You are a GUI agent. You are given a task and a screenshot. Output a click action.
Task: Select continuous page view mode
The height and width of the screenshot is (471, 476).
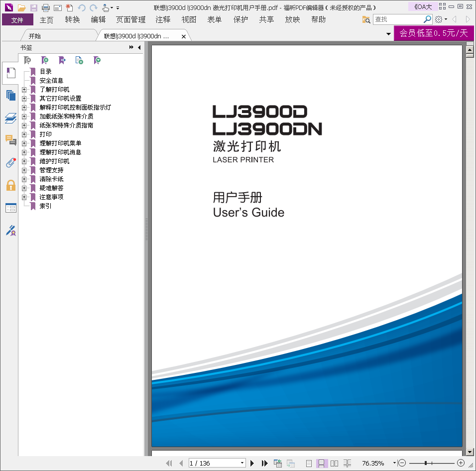[x=321, y=464]
